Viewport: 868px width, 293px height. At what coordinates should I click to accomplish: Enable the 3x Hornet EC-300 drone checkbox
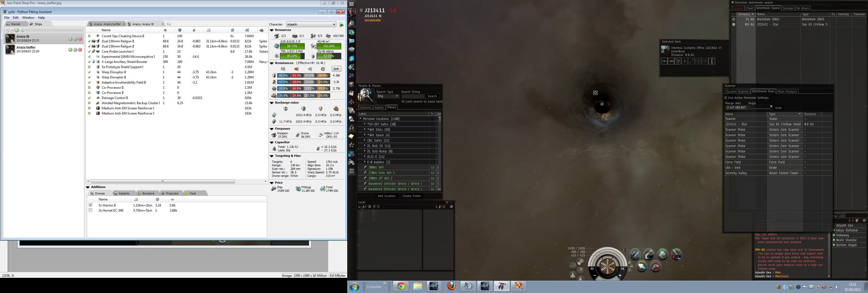[90, 211]
